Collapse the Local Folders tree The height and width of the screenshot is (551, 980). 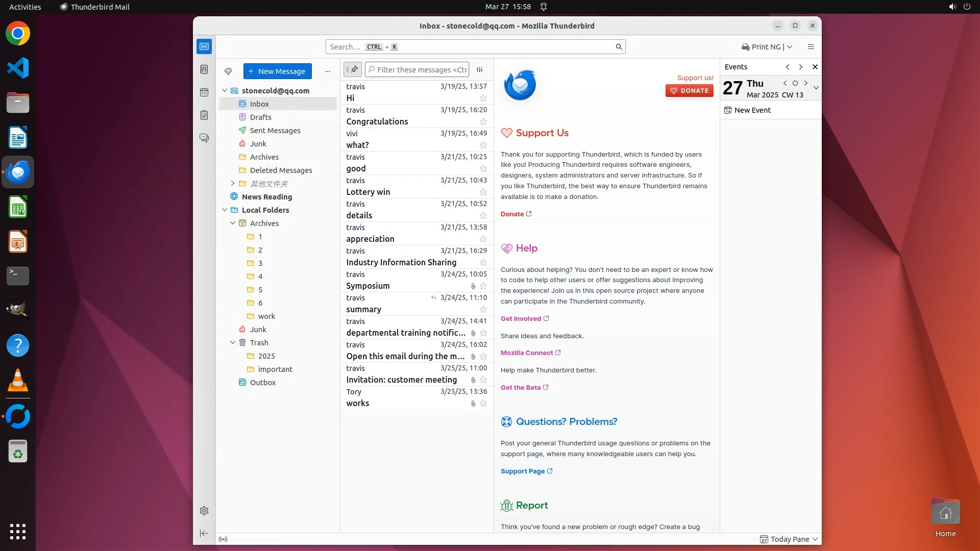pyautogui.click(x=225, y=210)
